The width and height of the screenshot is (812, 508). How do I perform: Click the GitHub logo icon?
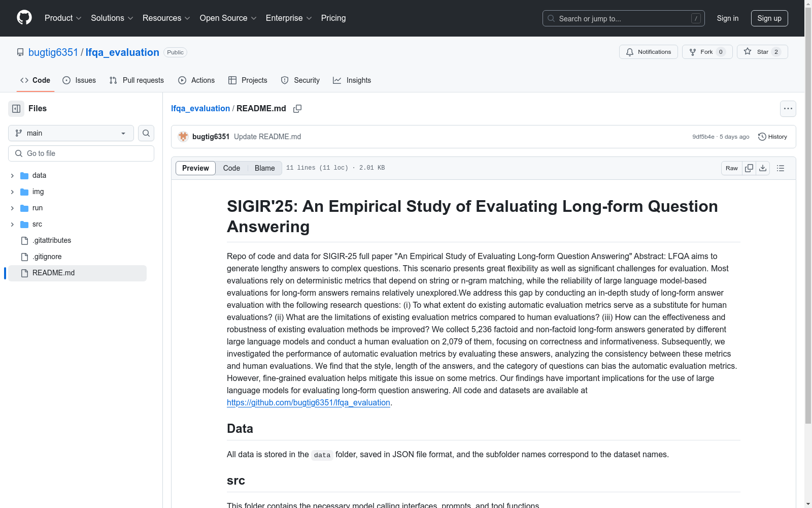click(24, 18)
